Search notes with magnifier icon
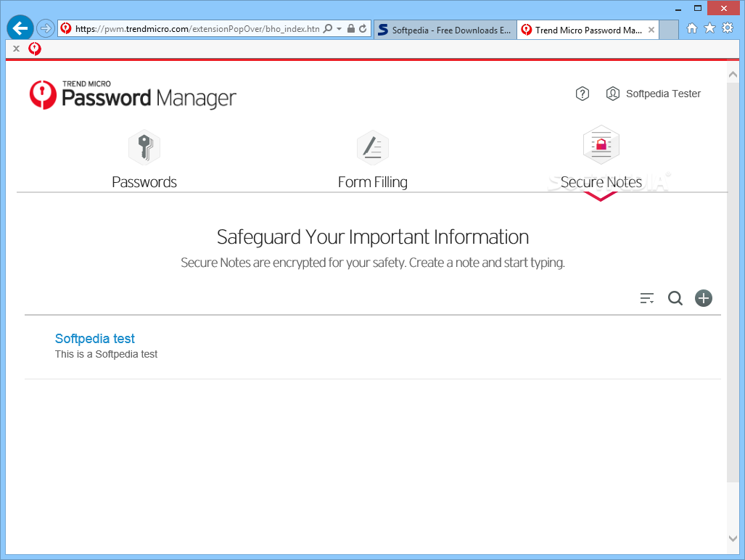The width and height of the screenshot is (745, 560). [675, 298]
